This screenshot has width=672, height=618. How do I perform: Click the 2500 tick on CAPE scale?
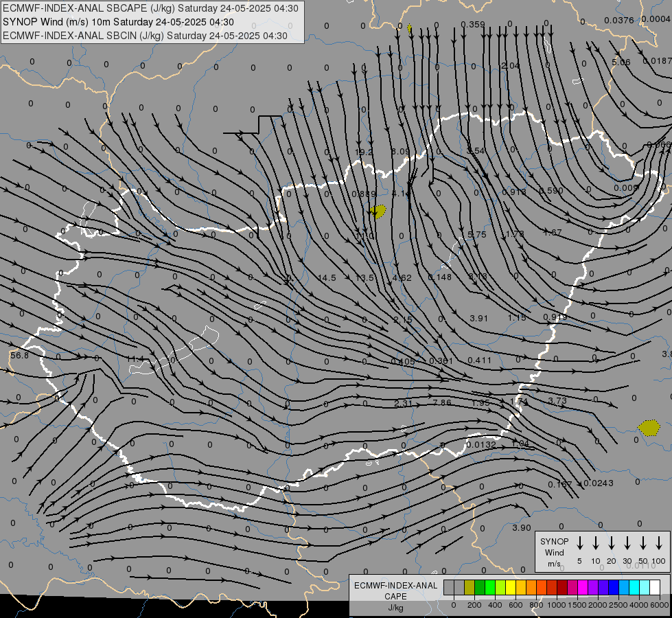(x=618, y=605)
